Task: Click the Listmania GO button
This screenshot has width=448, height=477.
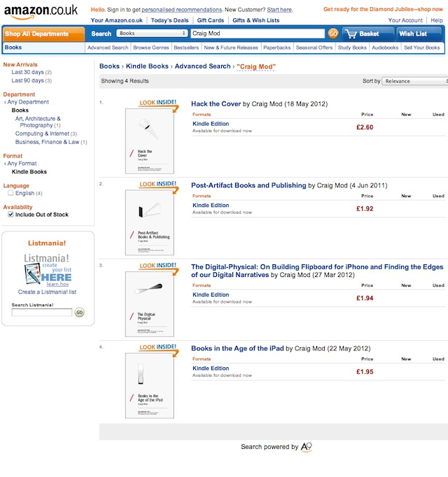Action: [79, 313]
